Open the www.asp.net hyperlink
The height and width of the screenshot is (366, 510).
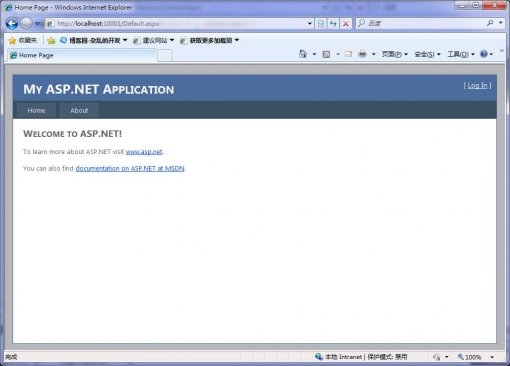[x=144, y=152]
